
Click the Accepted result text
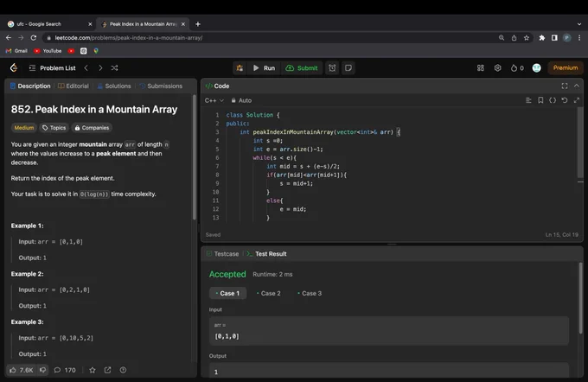click(x=227, y=274)
